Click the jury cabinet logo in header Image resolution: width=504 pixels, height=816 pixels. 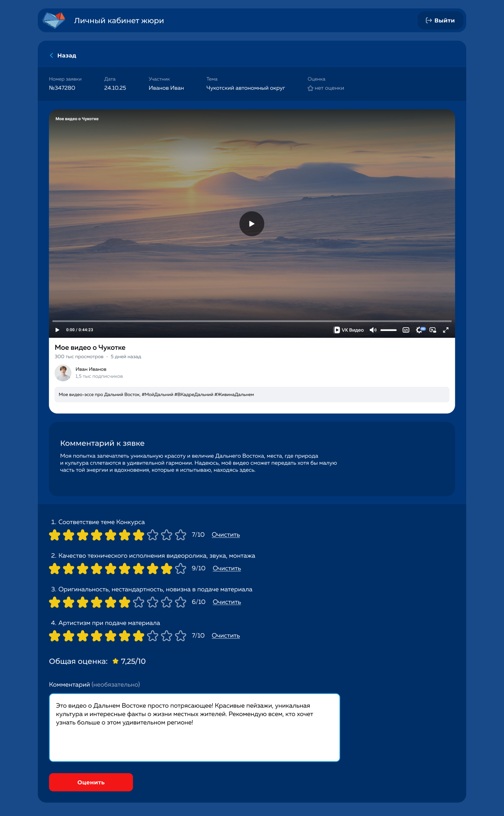[x=54, y=20]
